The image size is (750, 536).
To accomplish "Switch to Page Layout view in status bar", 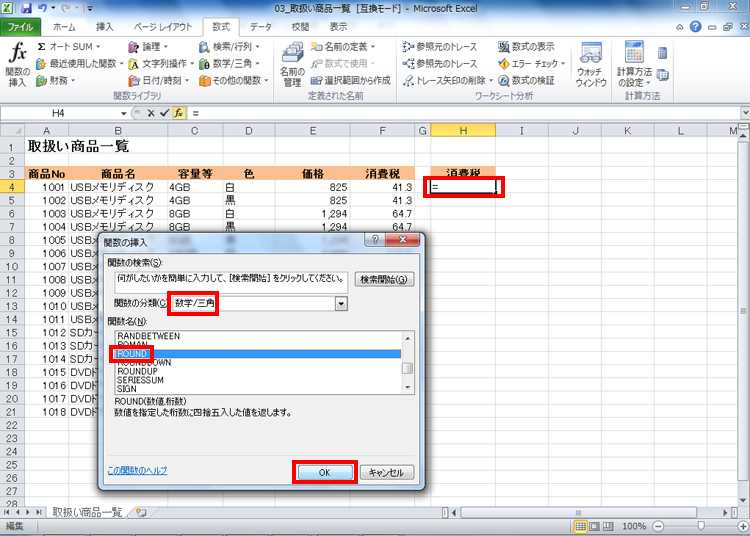I will coord(594,526).
